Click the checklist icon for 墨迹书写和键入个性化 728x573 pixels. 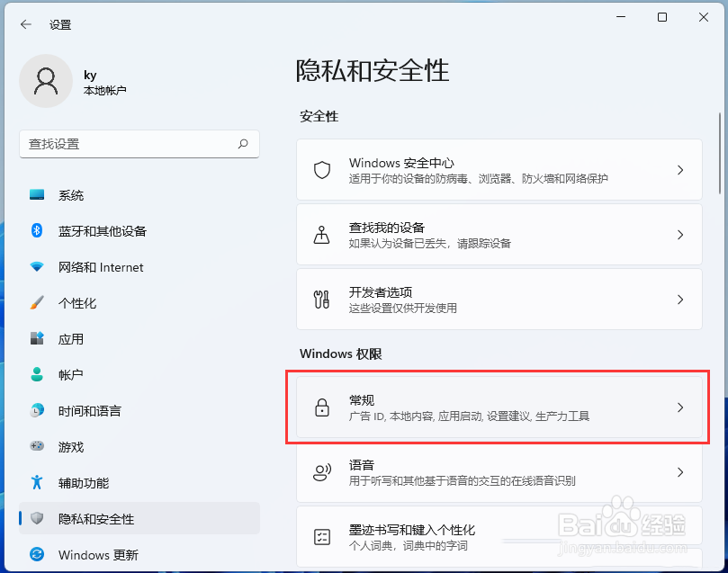pos(322,537)
